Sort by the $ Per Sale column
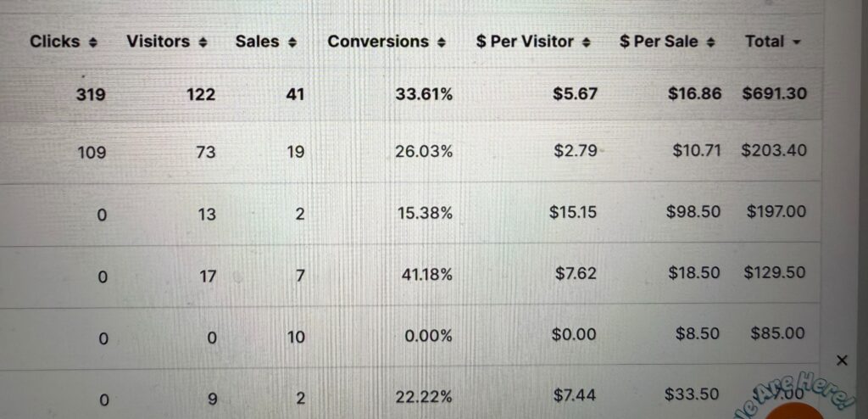The image size is (868, 419). (710, 42)
